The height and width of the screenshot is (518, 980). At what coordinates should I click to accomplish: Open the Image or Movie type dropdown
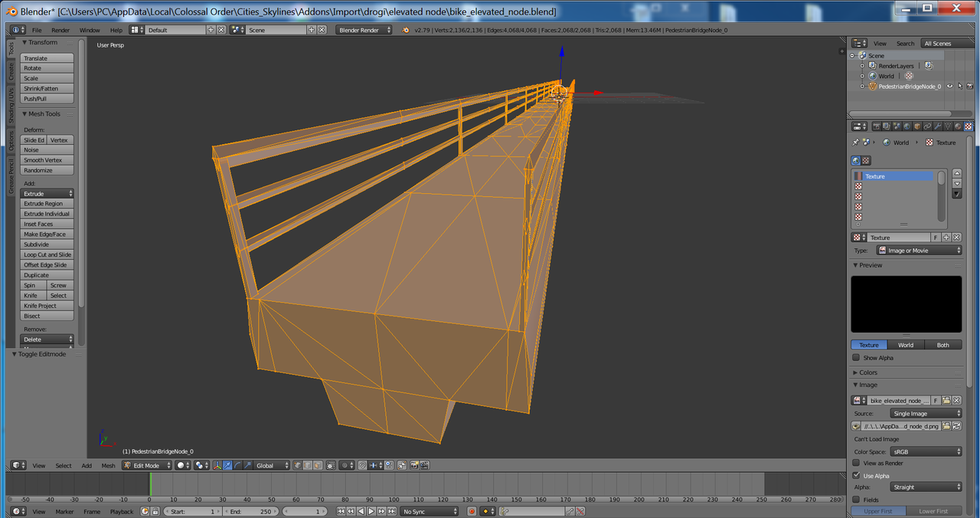(919, 251)
